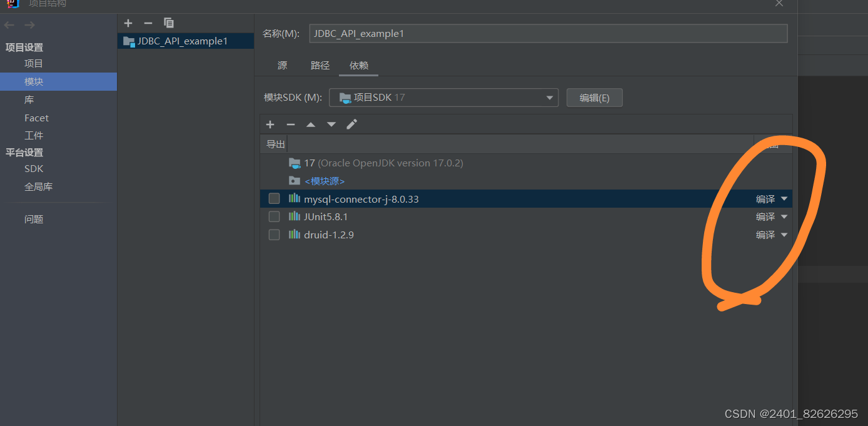Click the module name input field

point(547,33)
